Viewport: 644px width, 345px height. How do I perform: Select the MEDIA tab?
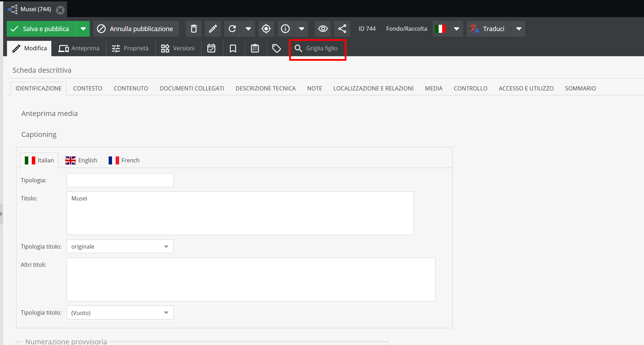pyautogui.click(x=434, y=88)
